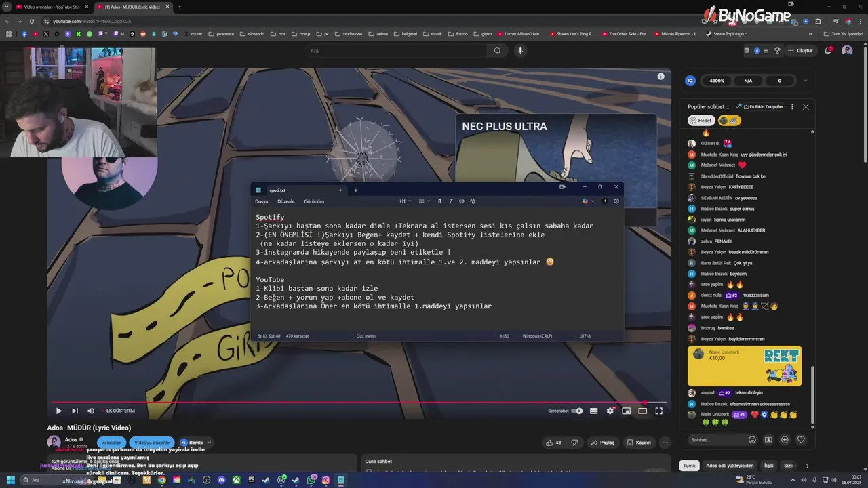This screenshot has height=488, width=868.
Task: Open Görünüm menu in Notepad
Action: (x=314, y=201)
